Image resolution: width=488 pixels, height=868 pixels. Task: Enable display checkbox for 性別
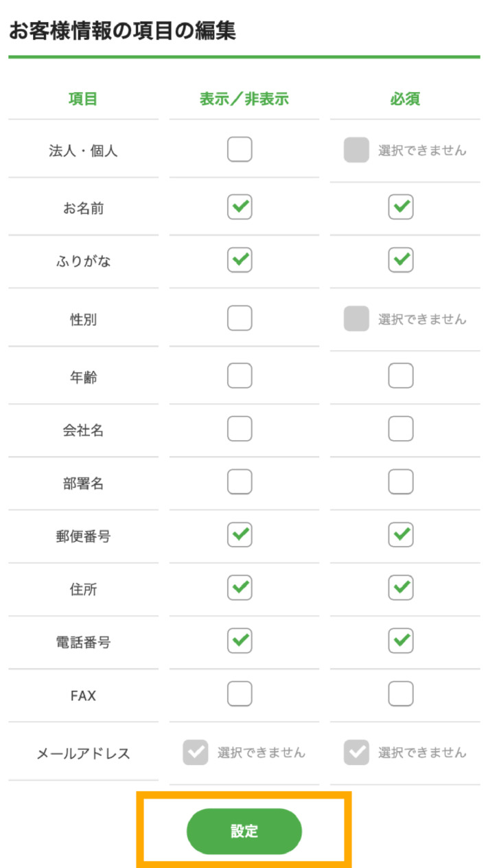[240, 318]
